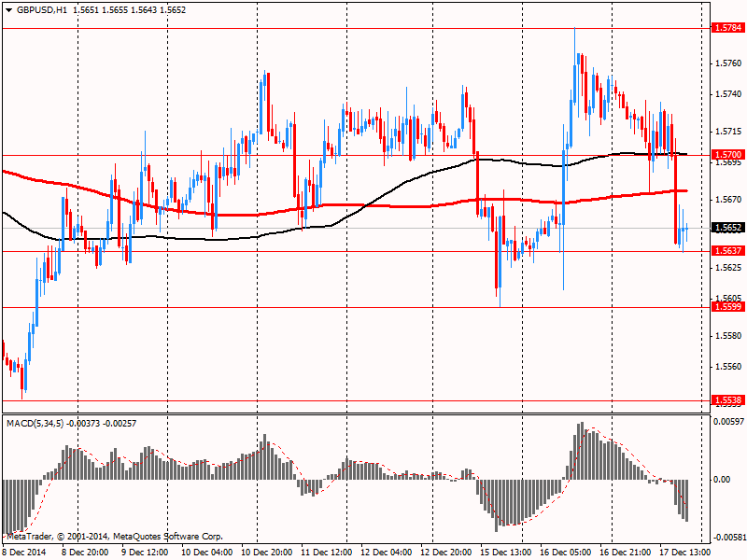Select the 0.00597 MACD scale value
Screen dimensions: 747x560
click(728, 422)
